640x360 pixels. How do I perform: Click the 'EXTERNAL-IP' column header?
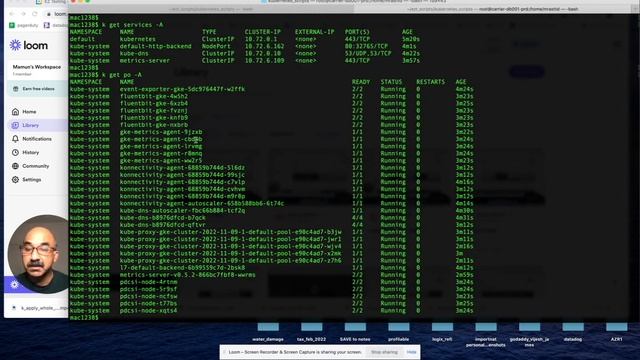pyautogui.click(x=314, y=32)
